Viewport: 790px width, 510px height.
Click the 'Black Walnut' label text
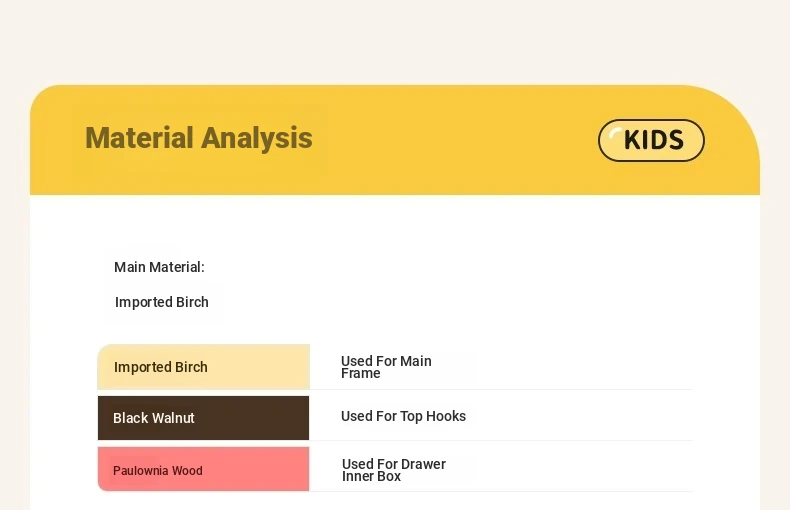pos(153,418)
